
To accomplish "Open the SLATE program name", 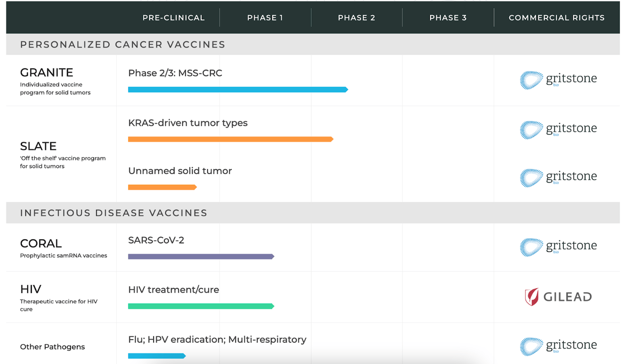I will (38, 146).
